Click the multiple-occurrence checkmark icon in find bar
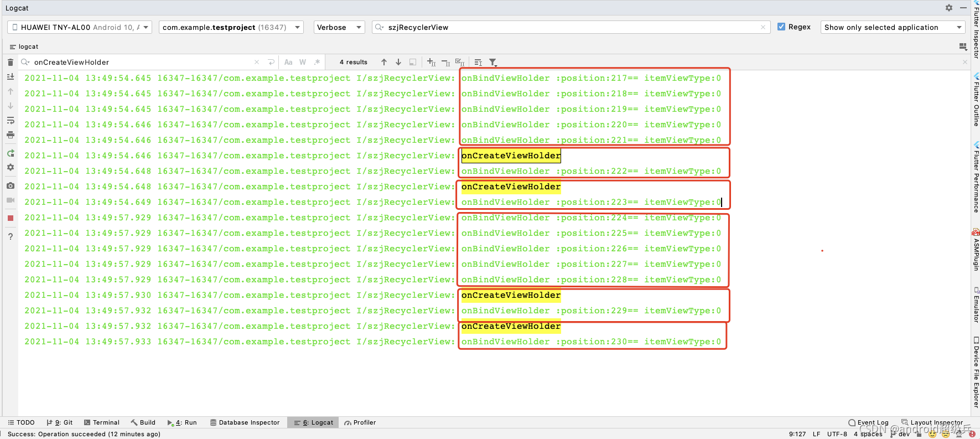This screenshot has width=980, height=439. click(x=460, y=62)
